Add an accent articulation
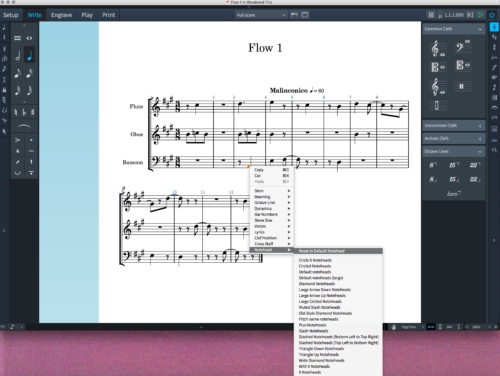The width and height of the screenshot is (500, 376). click(x=17, y=140)
